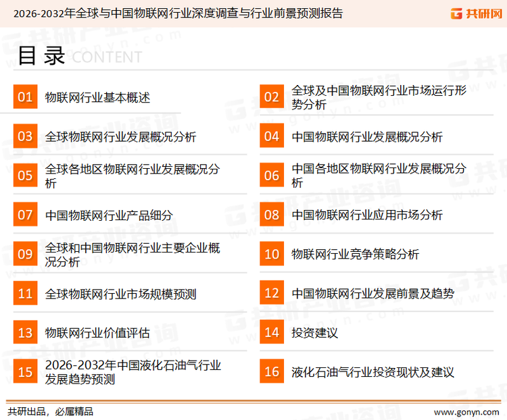Click the orange 02 number box
Screen dimensions: 507x420
(x=272, y=97)
